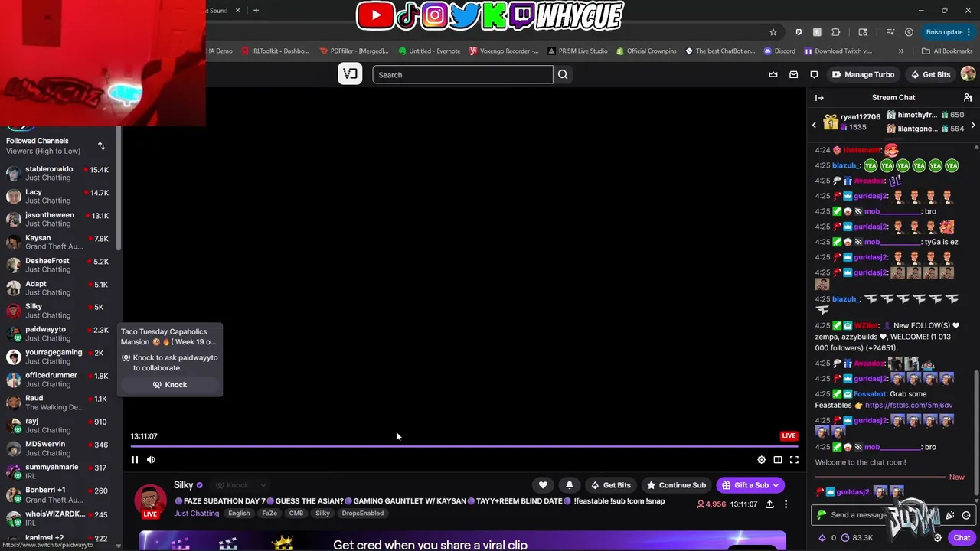This screenshot has height=551, width=980.
Task: Open the Twitch home logo
Action: pyautogui.click(x=350, y=74)
